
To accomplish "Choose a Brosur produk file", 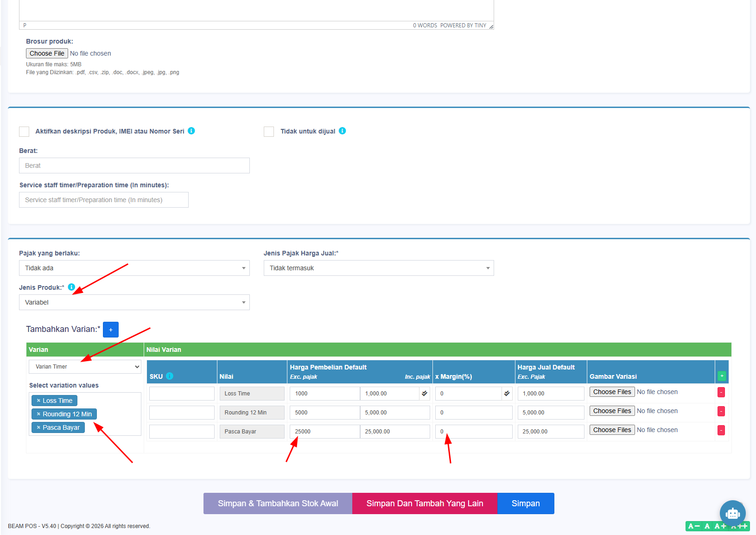I will 47,53.
